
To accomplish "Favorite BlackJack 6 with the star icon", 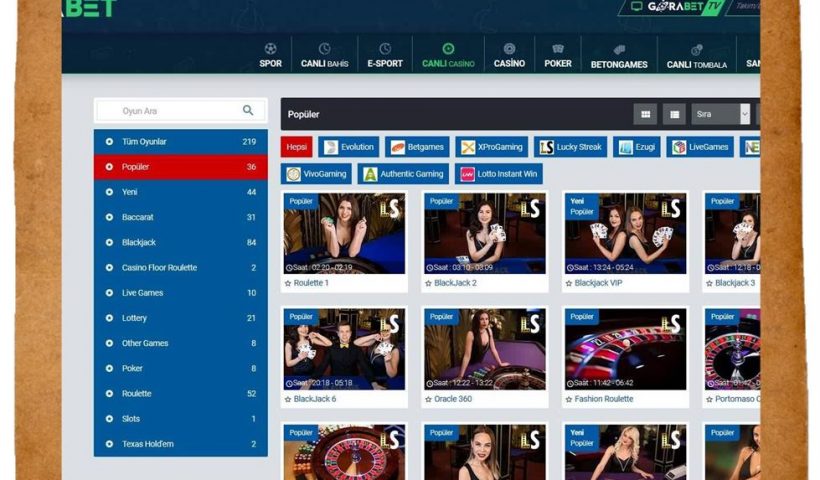I will pos(288,399).
